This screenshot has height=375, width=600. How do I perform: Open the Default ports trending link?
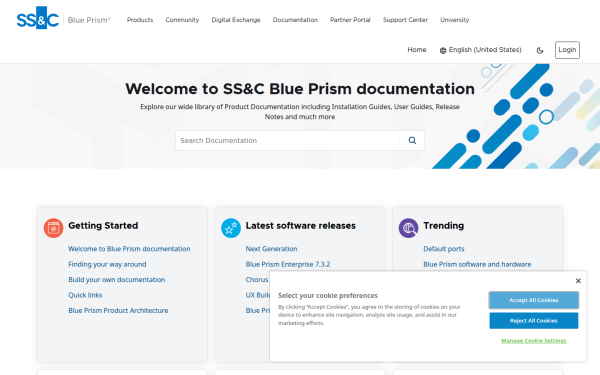[x=443, y=249]
